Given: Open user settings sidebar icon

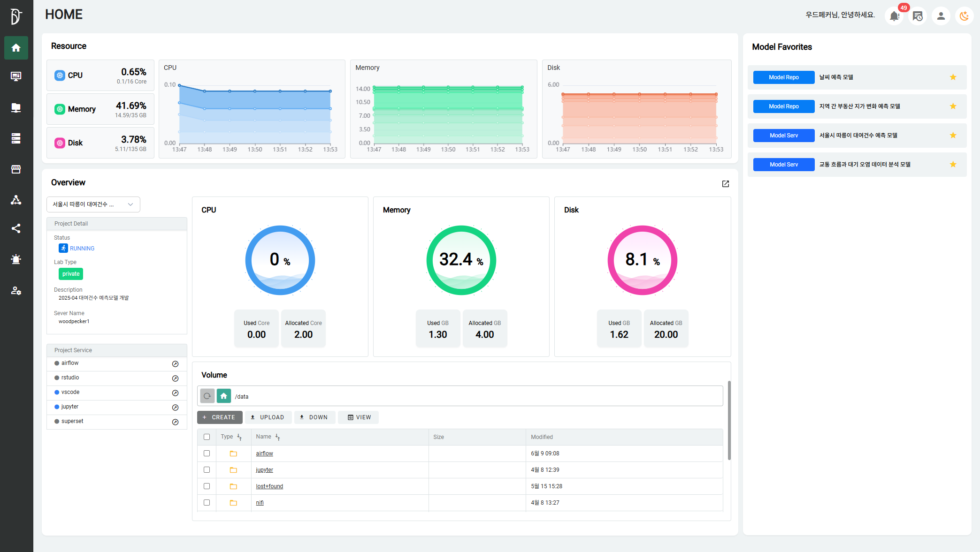Looking at the screenshot, I should tap(16, 291).
